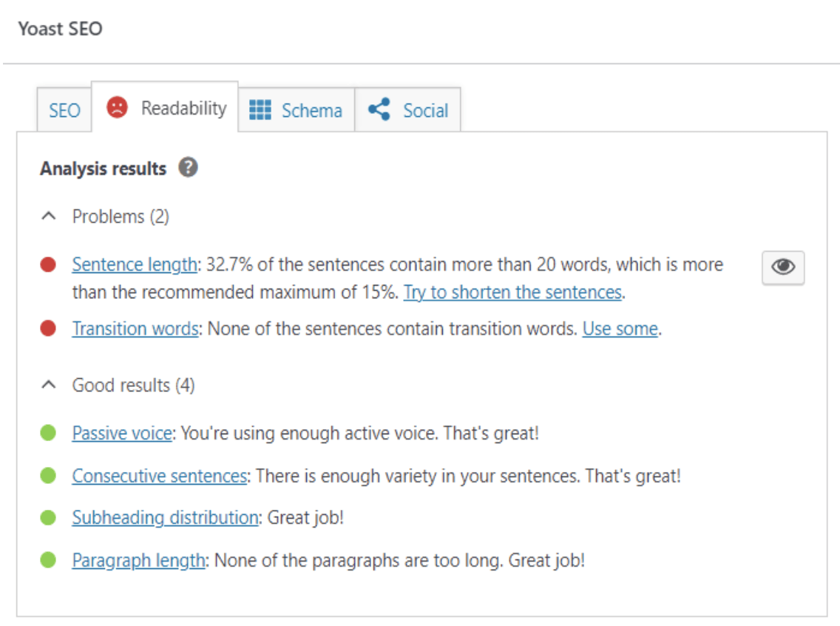Click the Problems (2) label
The height and width of the screenshot is (626, 840).
(121, 217)
